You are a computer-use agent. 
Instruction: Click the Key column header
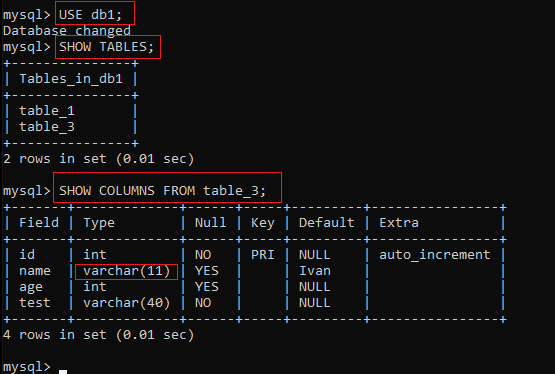pos(262,223)
